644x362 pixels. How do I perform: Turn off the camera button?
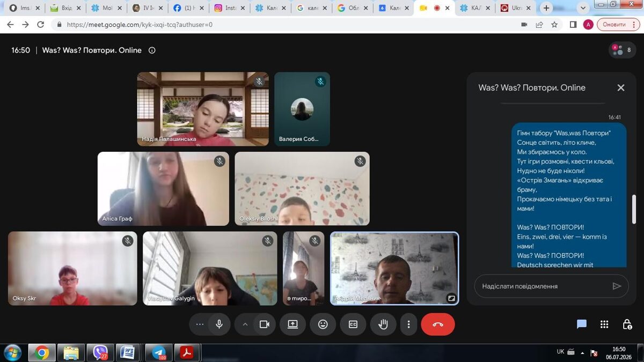264,324
